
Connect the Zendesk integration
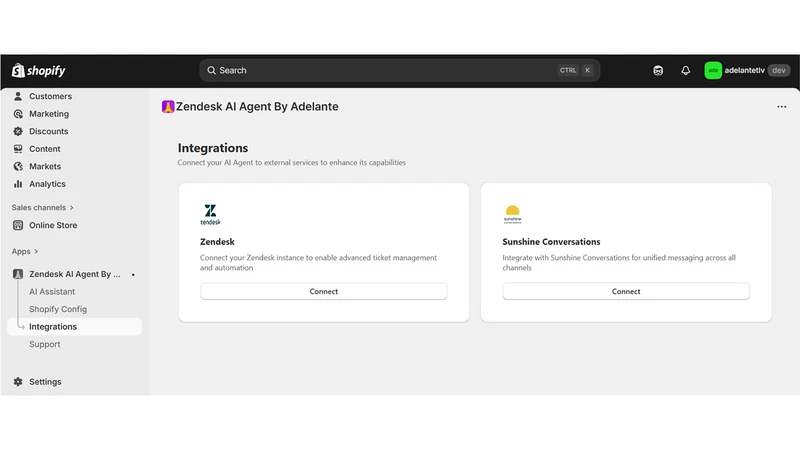click(323, 291)
